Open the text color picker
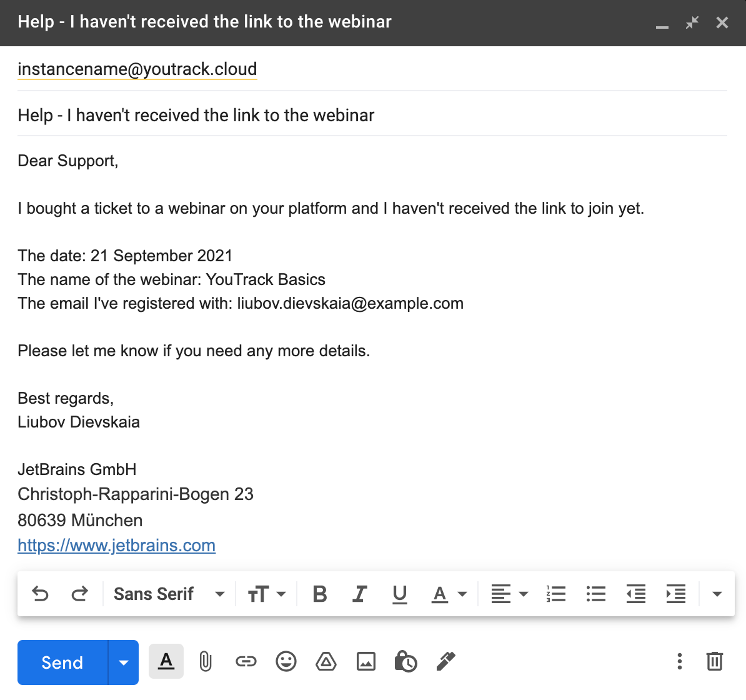This screenshot has width=746, height=700. (x=447, y=594)
